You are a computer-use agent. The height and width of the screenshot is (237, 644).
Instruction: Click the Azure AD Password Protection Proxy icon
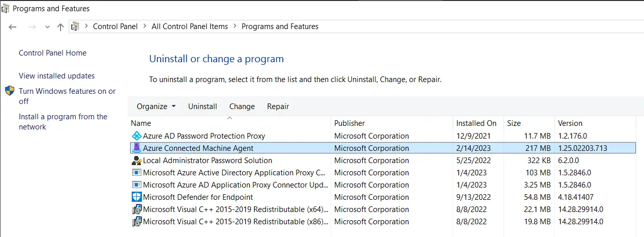pos(136,136)
